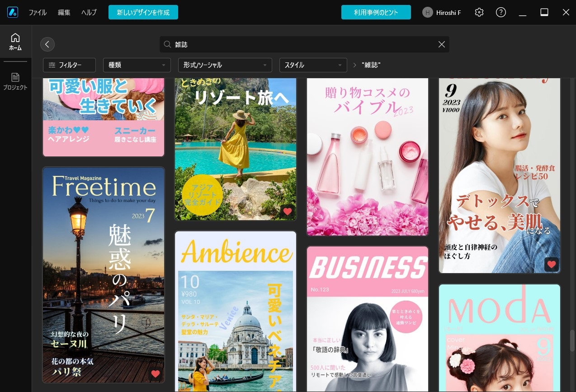Viewport: 576px width, 392px height.
Task: Open the スタイル dropdown menu
Action: click(313, 65)
